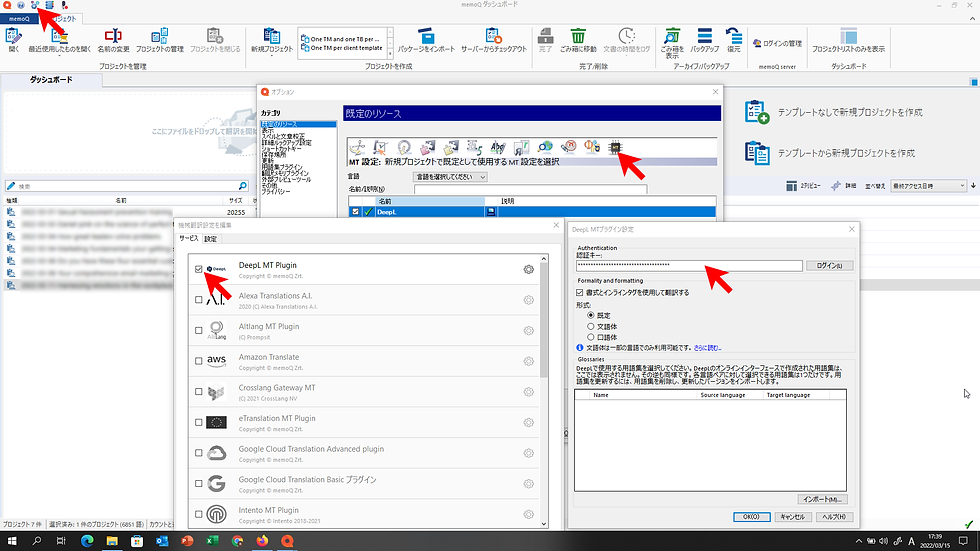Click the インポート button for glossaries

tap(822, 499)
